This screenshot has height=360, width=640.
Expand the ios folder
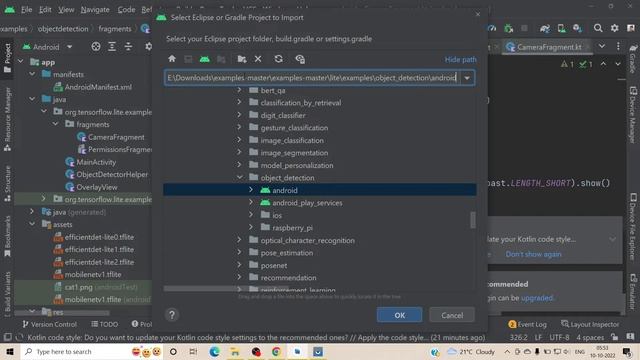pyautogui.click(x=251, y=215)
